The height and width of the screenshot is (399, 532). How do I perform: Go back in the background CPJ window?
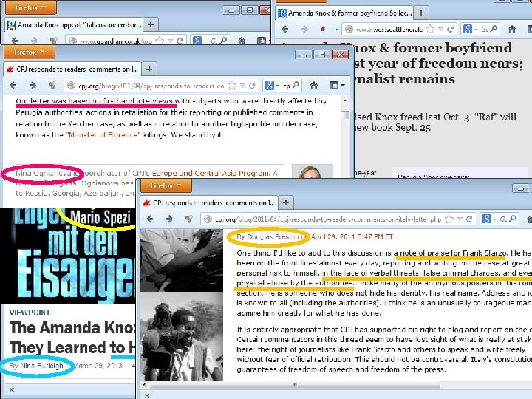pos(13,86)
